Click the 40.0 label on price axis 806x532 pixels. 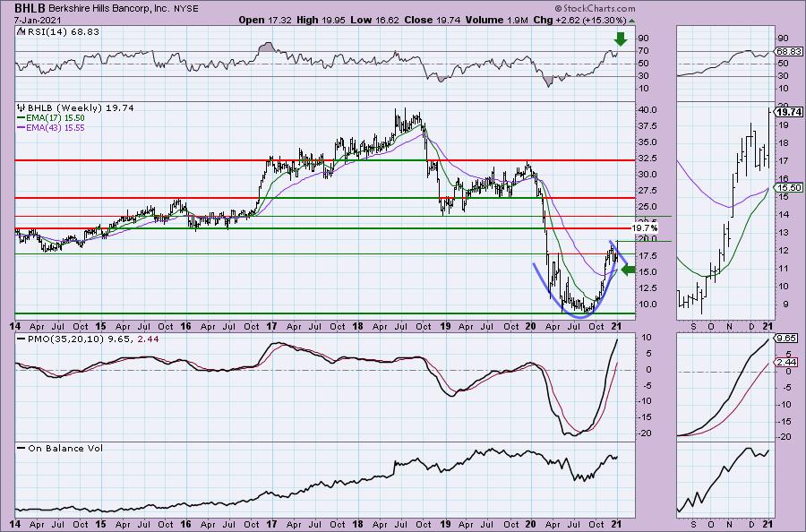[647, 110]
